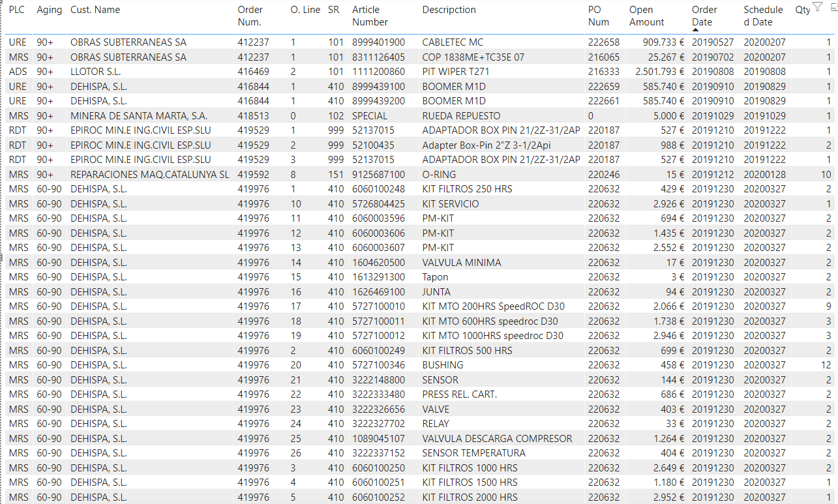The height and width of the screenshot is (504, 838).
Task: Click PO number 220246
Action: click(604, 175)
